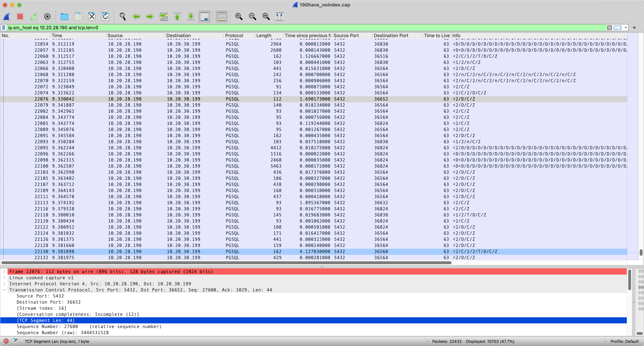Click the find packet magnifier icon
Image resolution: width=644 pixels, height=346 pixels.
point(123,17)
